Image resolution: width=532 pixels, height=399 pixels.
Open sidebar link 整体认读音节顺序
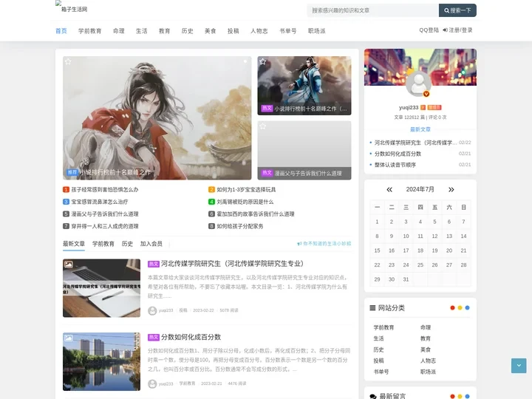pyautogui.click(x=395, y=165)
